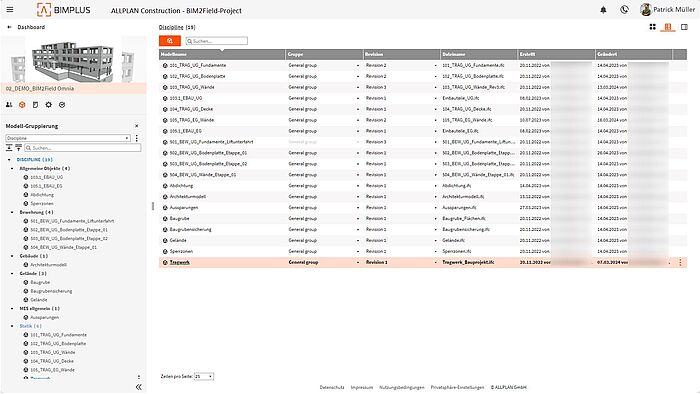Open the hamburger main menu
The image size is (700, 394).
(10, 9)
